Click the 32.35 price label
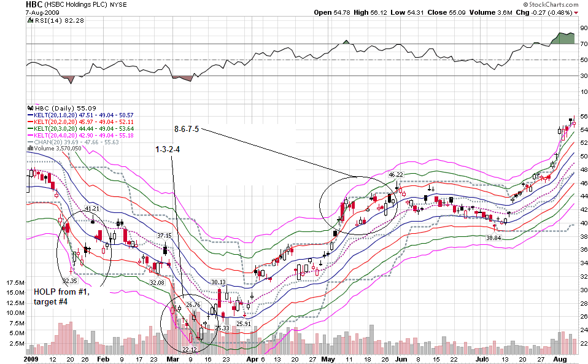 point(70,281)
